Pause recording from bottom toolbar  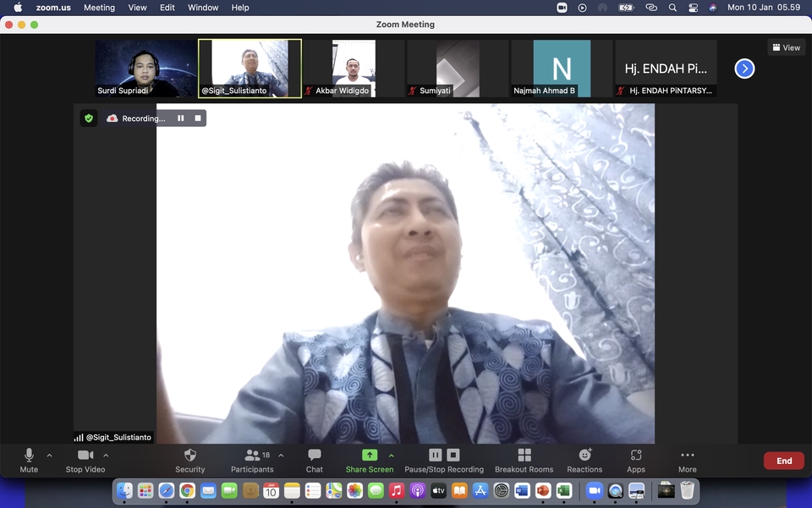click(436, 456)
